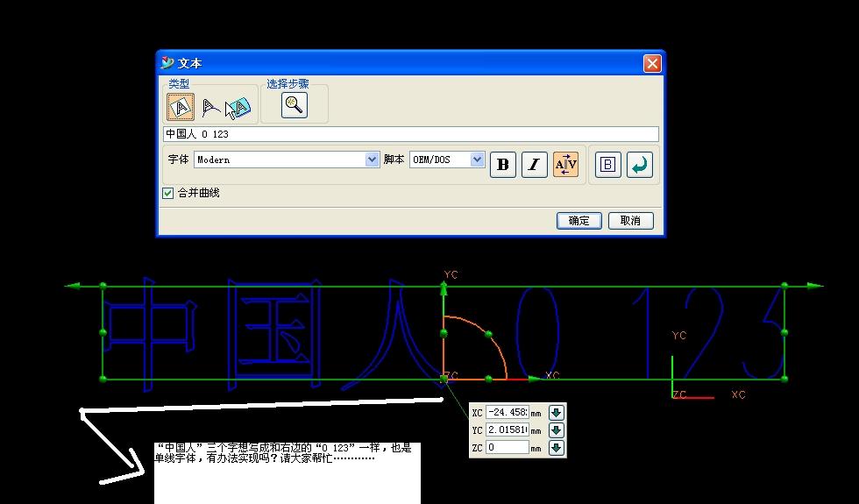This screenshot has height=504, width=859.
Task: Toggle the 合并曲线 checkbox
Action: (168, 193)
